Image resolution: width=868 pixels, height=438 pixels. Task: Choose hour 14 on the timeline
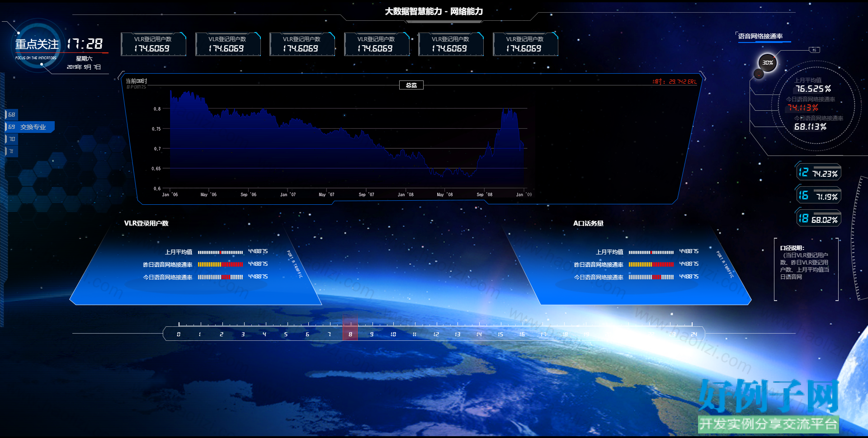point(479,334)
